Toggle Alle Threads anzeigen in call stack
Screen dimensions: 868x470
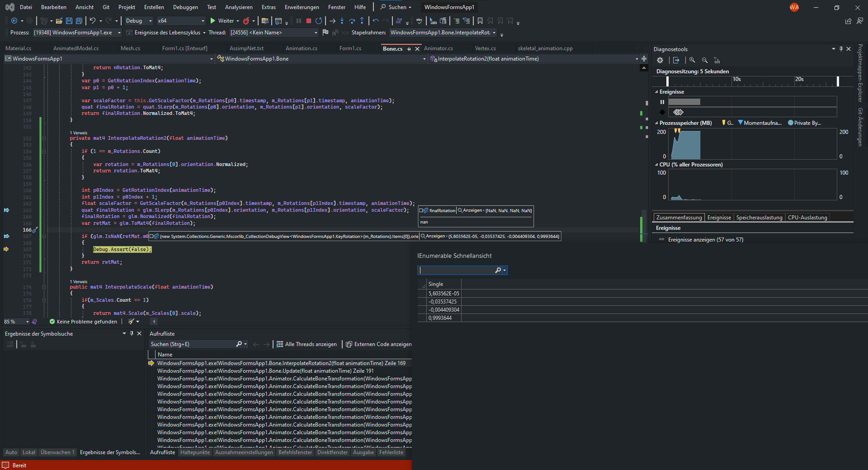pyautogui.click(x=307, y=344)
